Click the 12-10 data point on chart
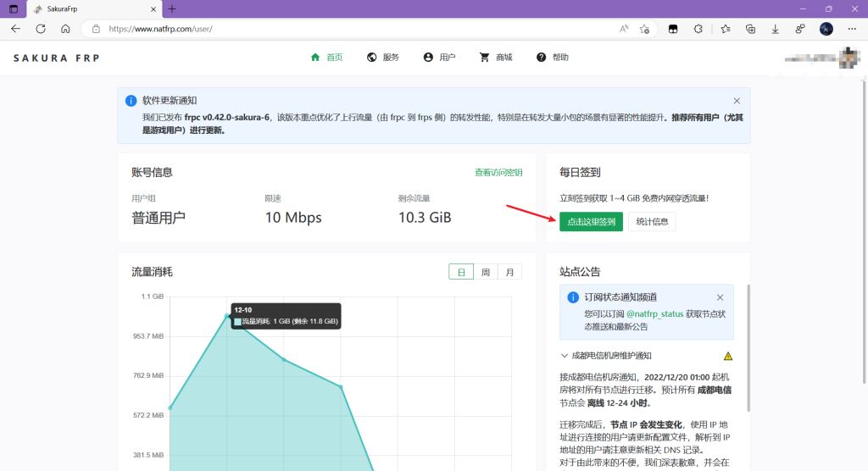Image resolution: width=868 pixels, height=471 pixels. (x=227, y=315)
